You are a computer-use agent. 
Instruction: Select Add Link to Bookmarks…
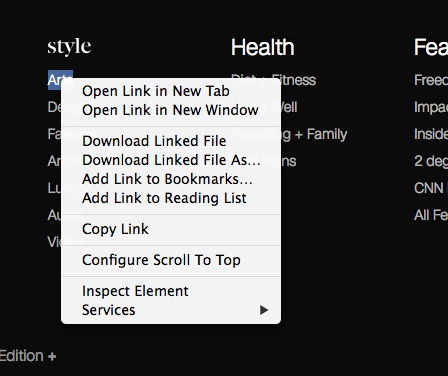point(171,179)
